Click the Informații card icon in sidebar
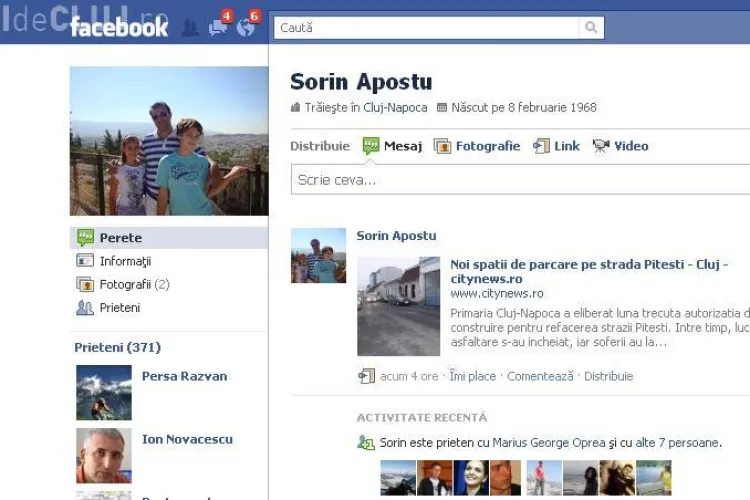 pyautogui.click(x=85, y=261)
